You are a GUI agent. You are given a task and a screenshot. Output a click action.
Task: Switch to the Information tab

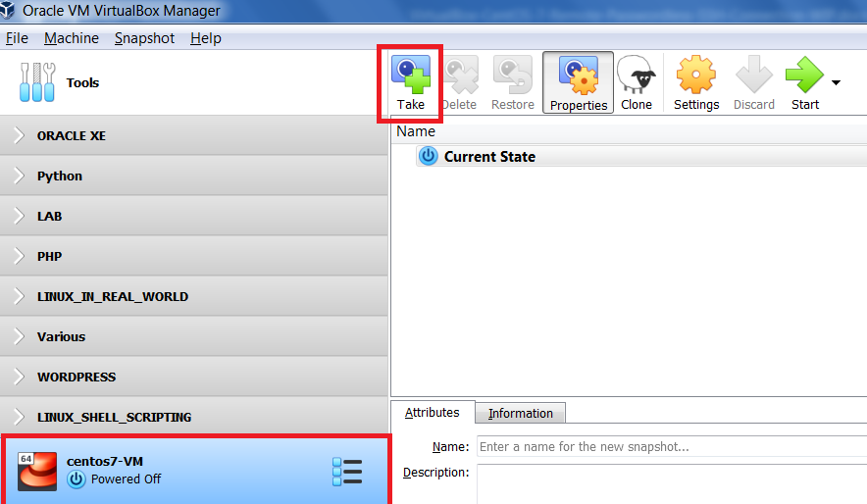521,414
